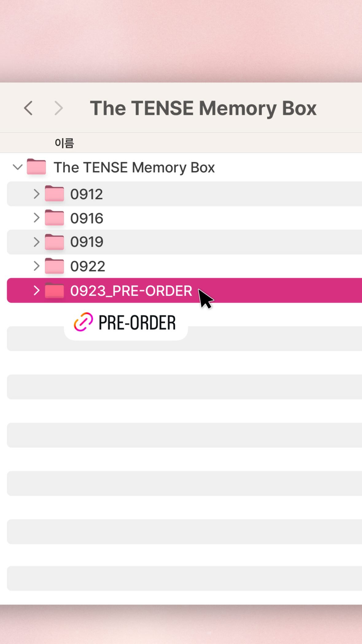Image resolution: width=362 pixels, height=644 pixels.
Task: Expand the 0922 folder
Action: pos(37,266)
